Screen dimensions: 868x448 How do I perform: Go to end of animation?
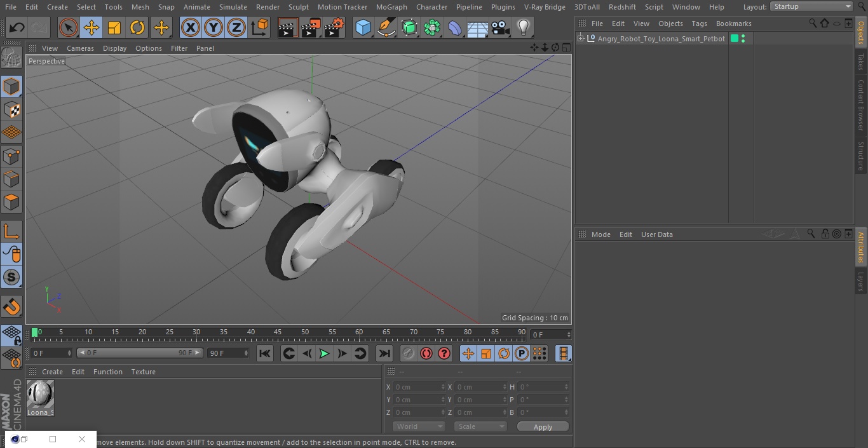click(384, 353)
